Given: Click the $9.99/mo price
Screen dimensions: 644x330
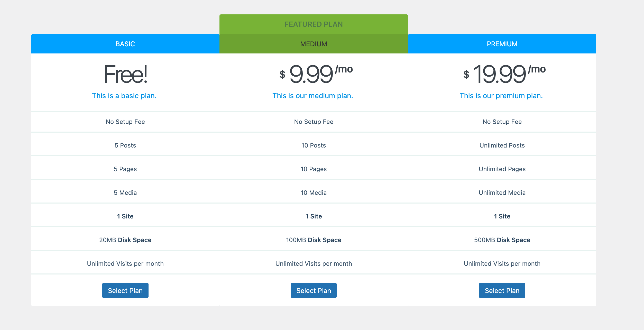Looking at the screenshot, I should click(x=316, y=74).
